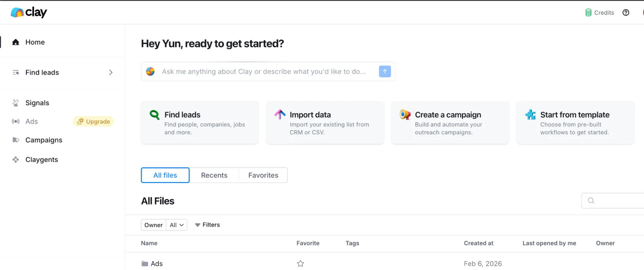Open the Import data card
Image resolution: width=644 pixels, height=270 pixels.
pyautogui.click(x=324, y=123)
